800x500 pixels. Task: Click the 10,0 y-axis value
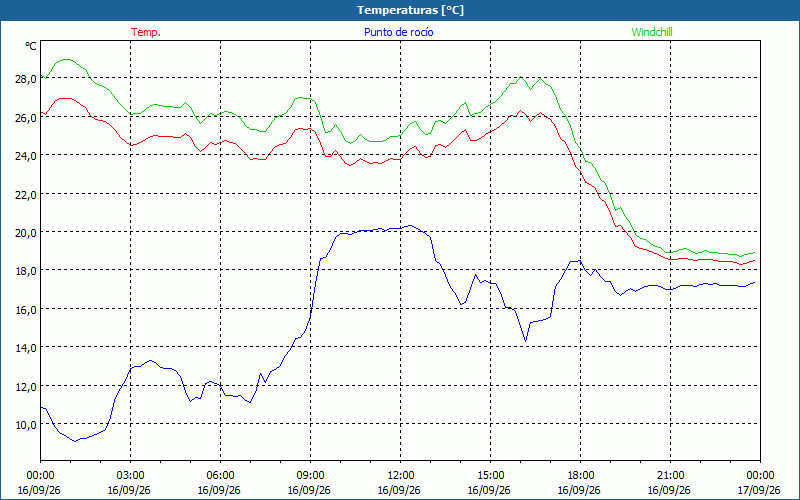point(26,425)
